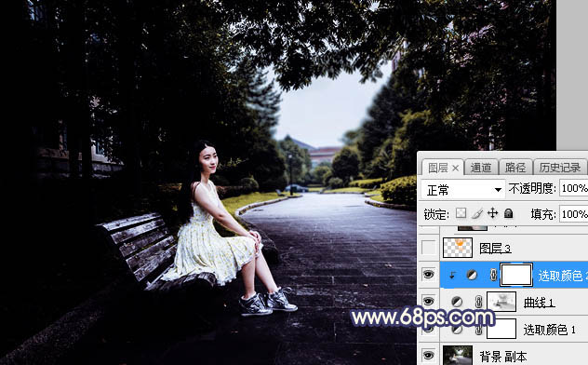This screenshot has height=365, width=588.
Task: Click the 填充 value field
Action: coord(573,214)
